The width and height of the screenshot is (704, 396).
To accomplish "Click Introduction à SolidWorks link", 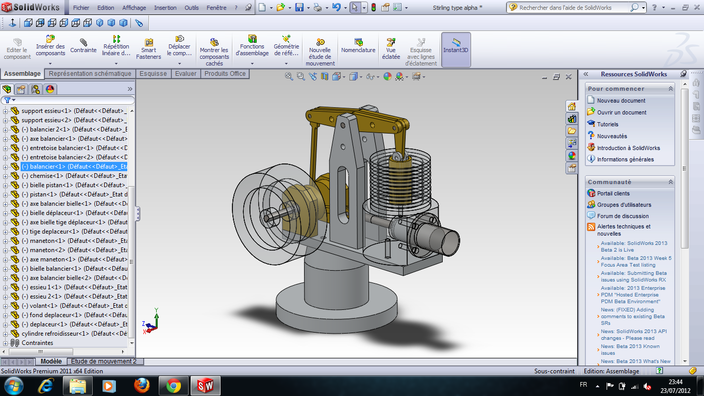I will 628,148.
